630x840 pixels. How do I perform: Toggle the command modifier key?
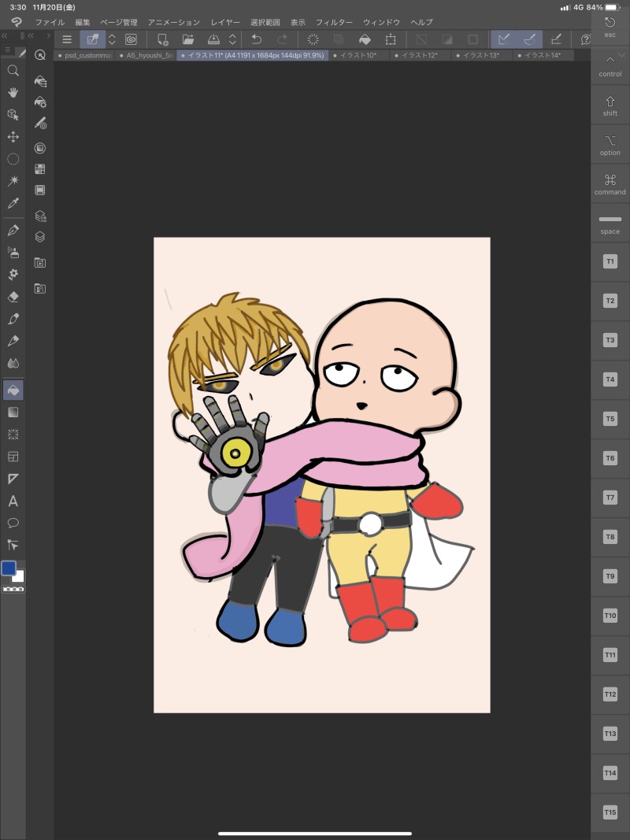[610, 183]
